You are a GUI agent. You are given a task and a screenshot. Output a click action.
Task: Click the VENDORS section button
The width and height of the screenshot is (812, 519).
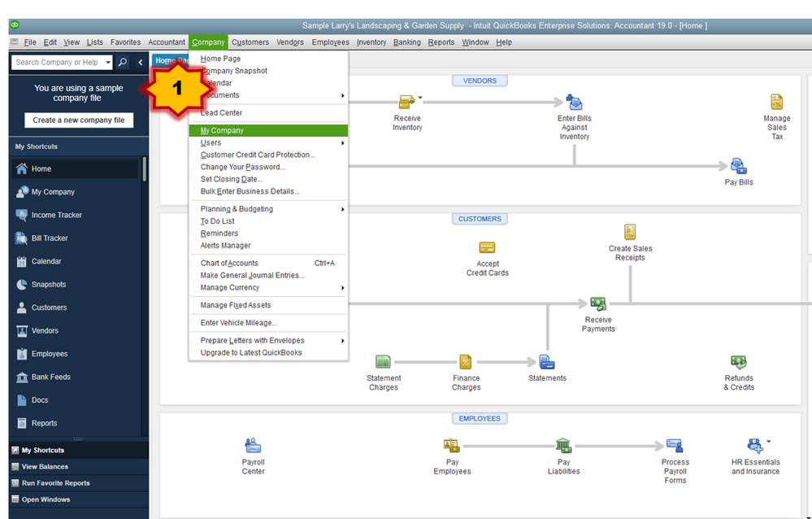pos(480,81)
